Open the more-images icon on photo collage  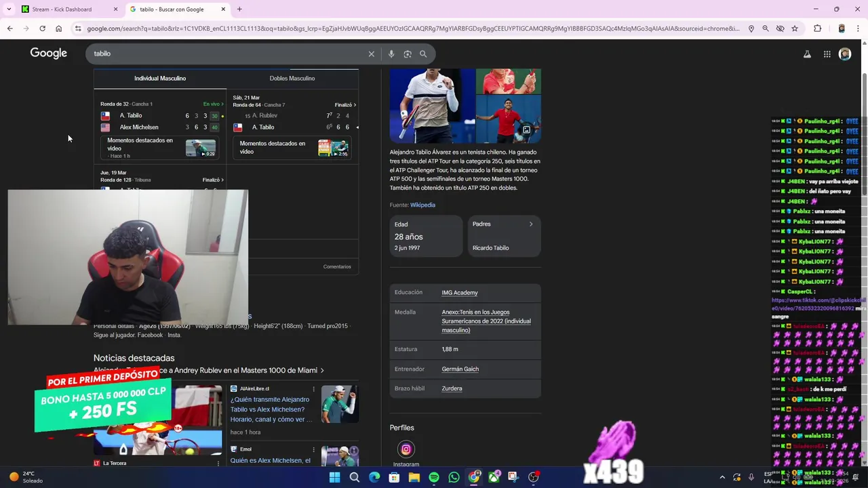526,130
